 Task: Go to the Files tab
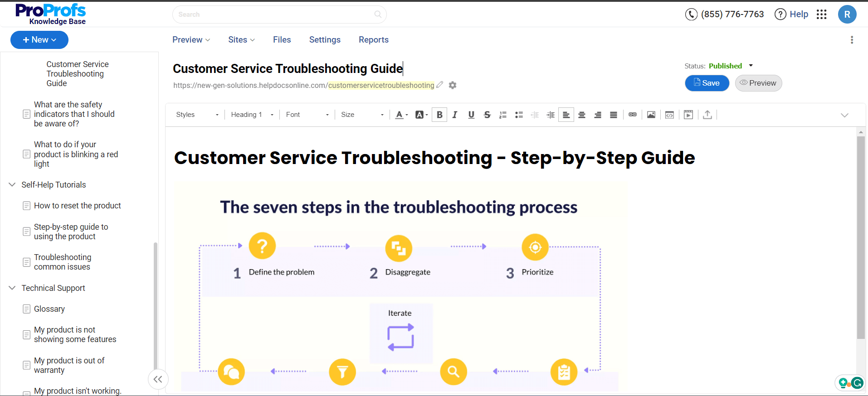pos(282,40)
